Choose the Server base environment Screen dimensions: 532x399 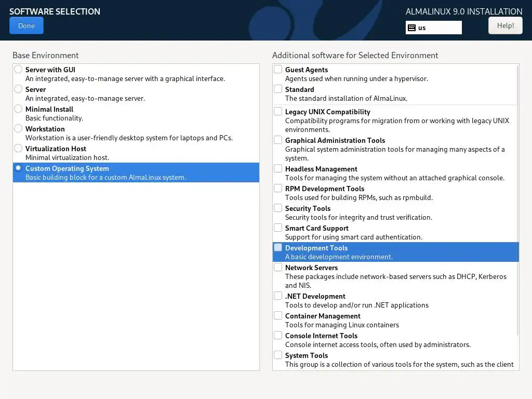[19, 89]
